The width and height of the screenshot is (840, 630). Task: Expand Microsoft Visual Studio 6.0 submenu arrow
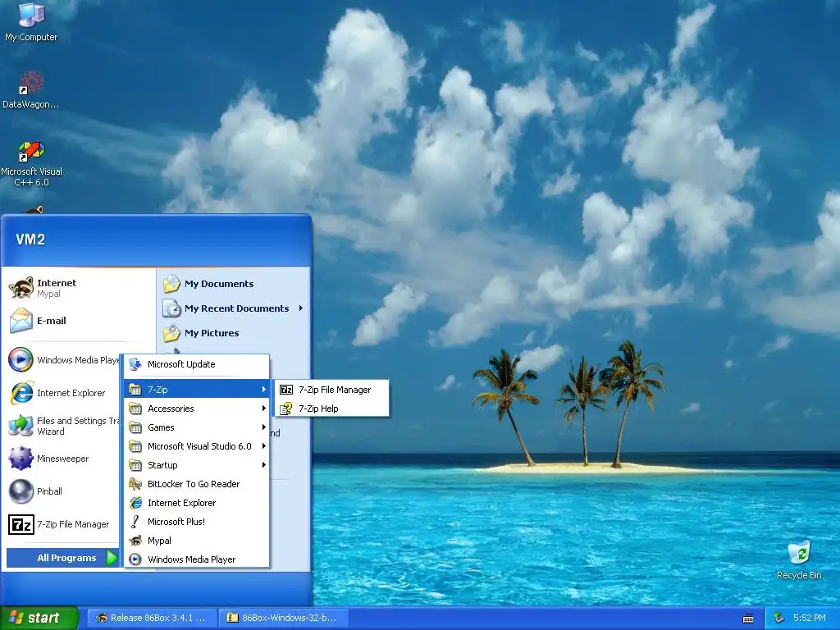(264, 445)
